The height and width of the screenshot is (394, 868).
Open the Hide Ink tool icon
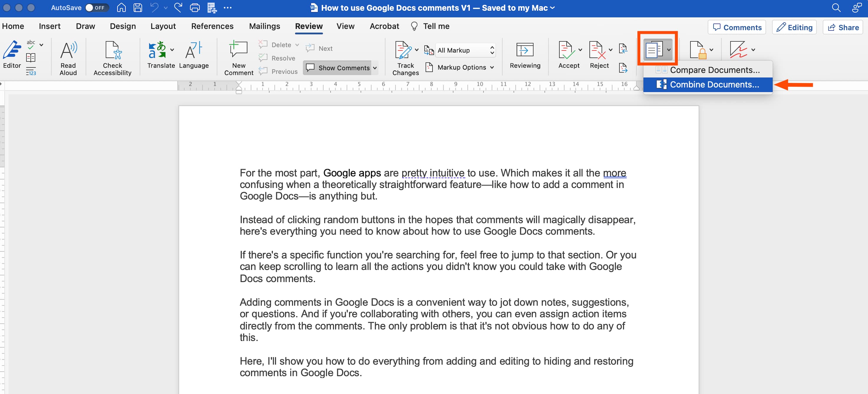click(738, 50)
